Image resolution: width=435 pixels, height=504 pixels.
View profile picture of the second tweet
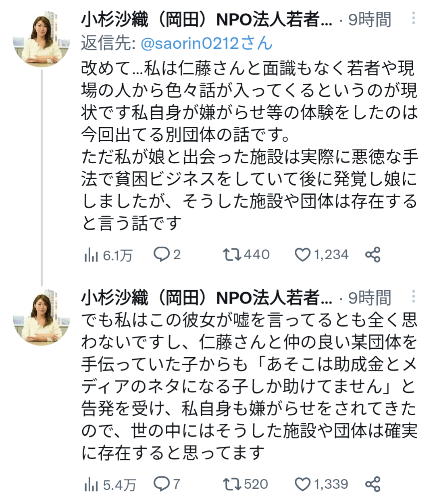(42, 317)
